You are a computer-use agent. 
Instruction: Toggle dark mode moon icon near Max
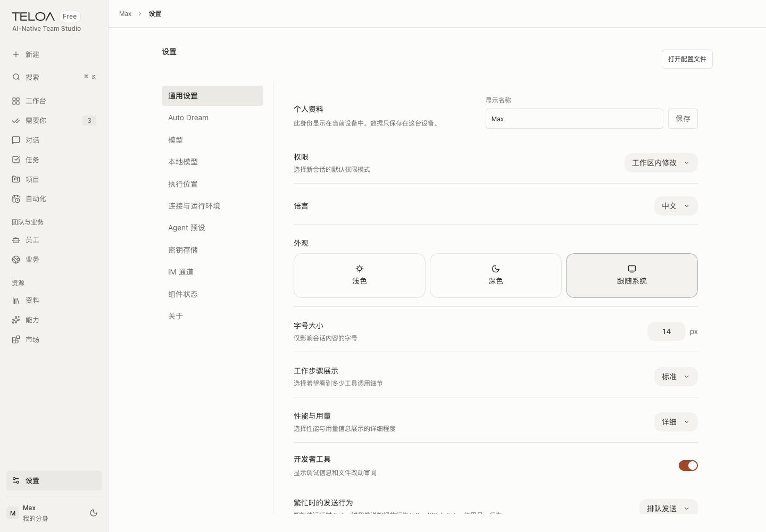(x=94, y=513)
